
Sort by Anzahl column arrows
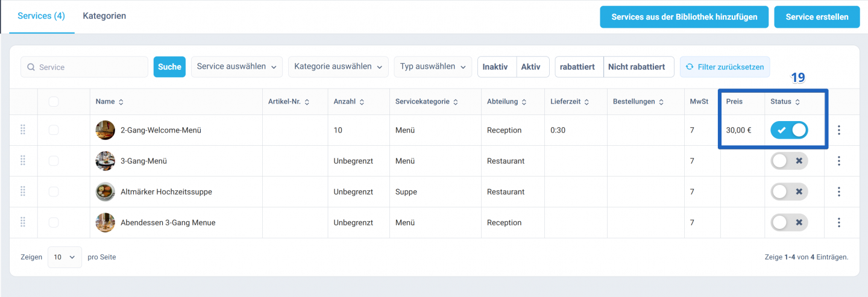point(362,102)
